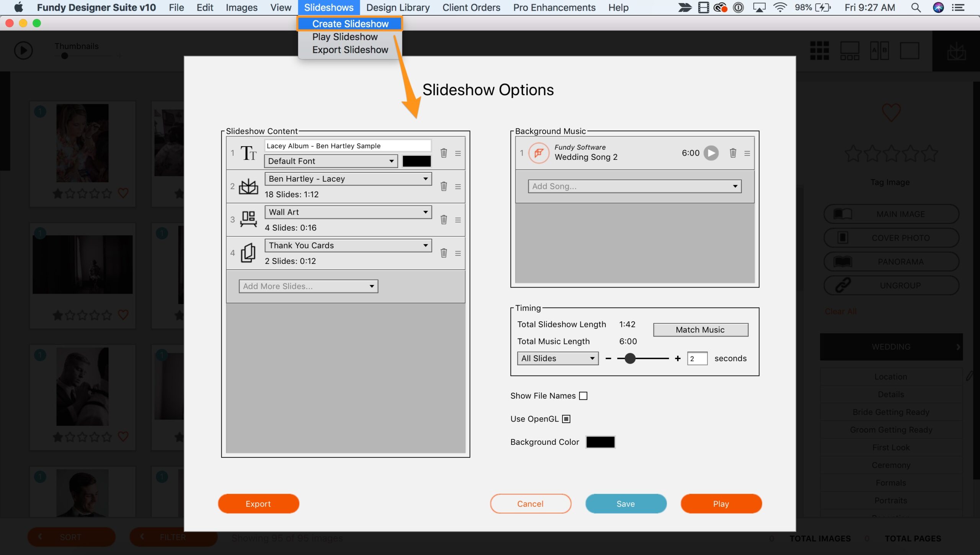Open the Background Color swatch

pyautogui.click(x=600, y=442)
